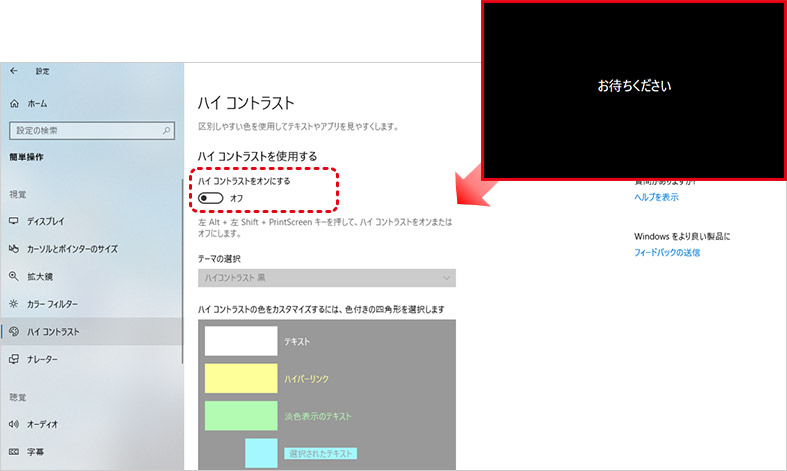
Task: Click the フィードバックの送信 link
Action: [x=667, y=253]
